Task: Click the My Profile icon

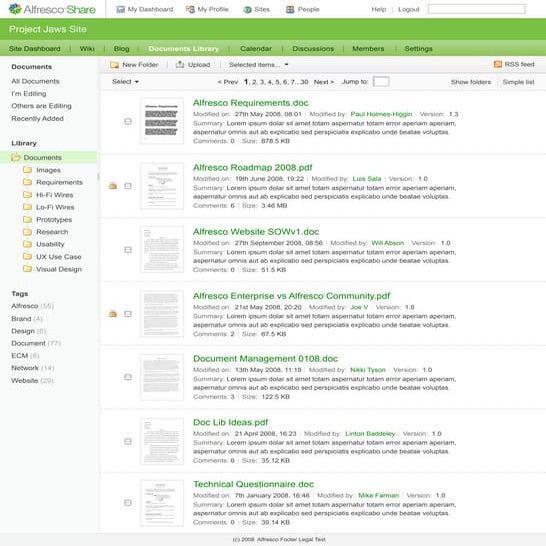Action: [190, 9]
